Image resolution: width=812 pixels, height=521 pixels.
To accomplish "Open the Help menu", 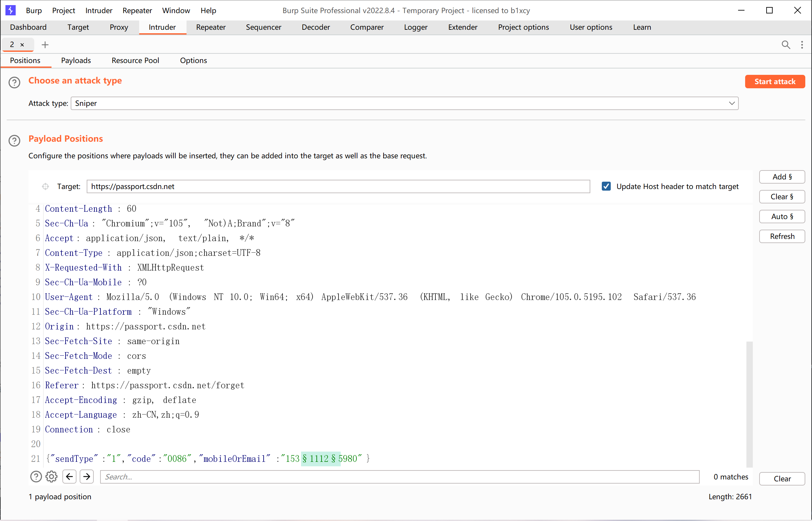I will (208, 11).
